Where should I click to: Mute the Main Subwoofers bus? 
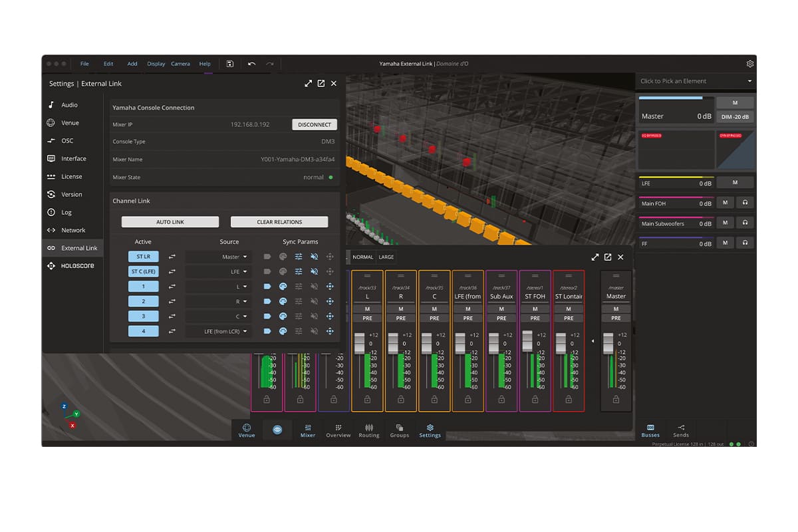725,223
